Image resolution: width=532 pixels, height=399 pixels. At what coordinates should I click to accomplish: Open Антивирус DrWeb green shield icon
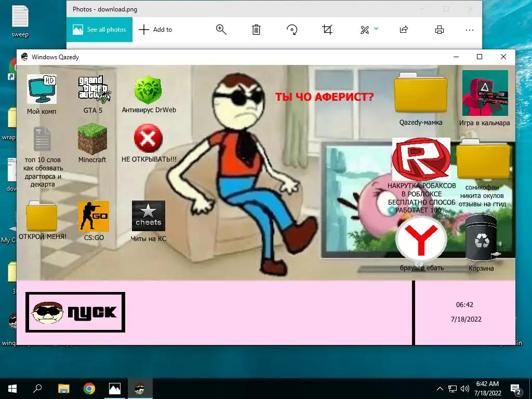[148, 89]
